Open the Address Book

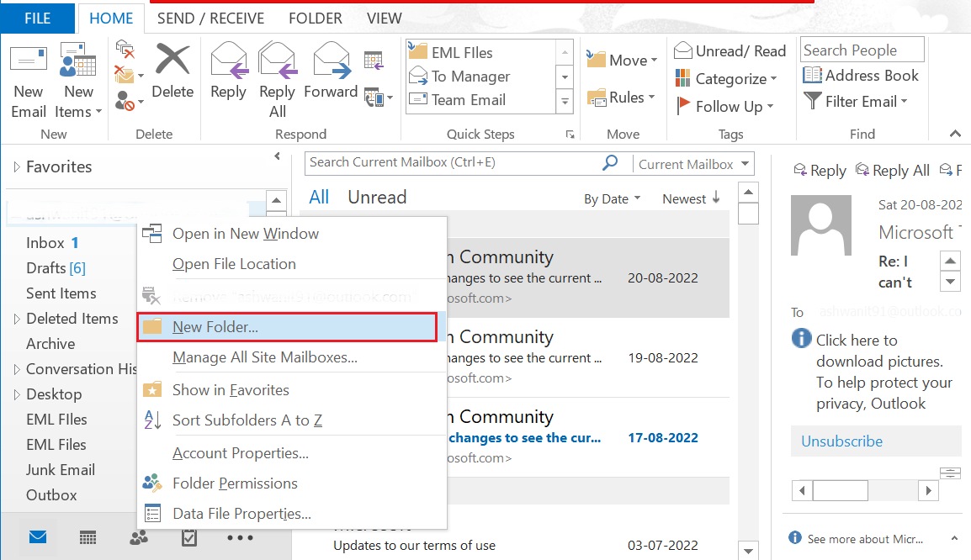coord(861,76)
